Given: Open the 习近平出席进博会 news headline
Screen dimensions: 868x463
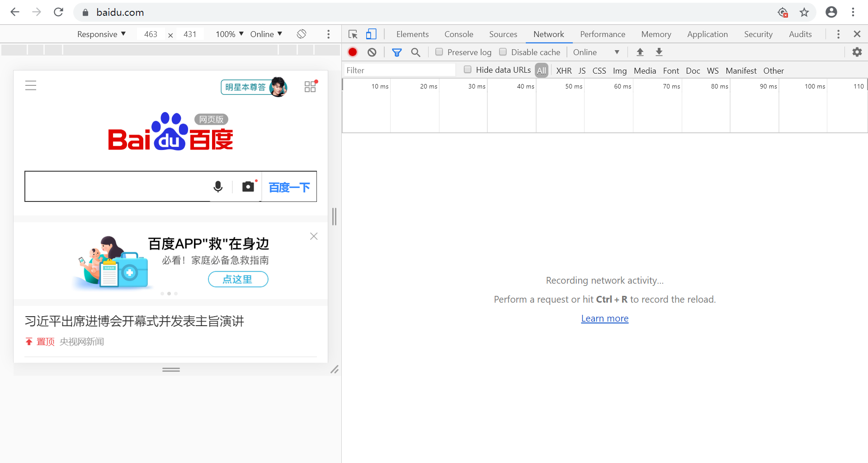Looking at the screenshot, I should (134, 321).
